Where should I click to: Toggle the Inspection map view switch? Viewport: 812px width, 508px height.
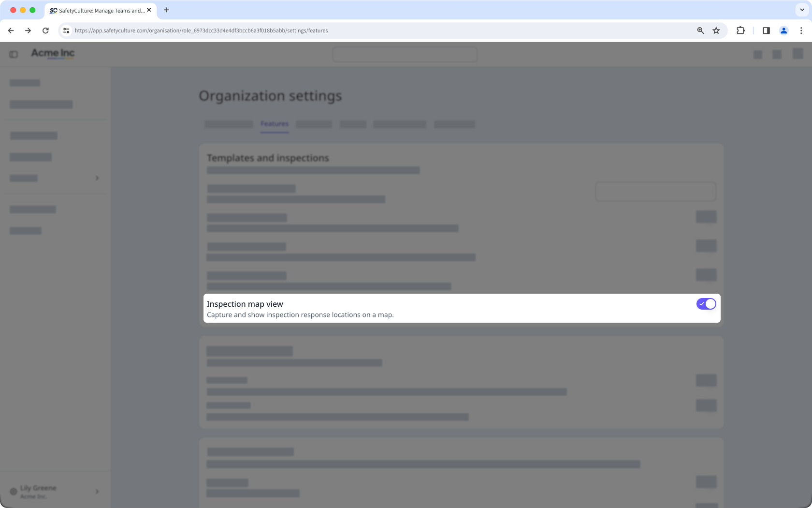[x=706, y=304]
